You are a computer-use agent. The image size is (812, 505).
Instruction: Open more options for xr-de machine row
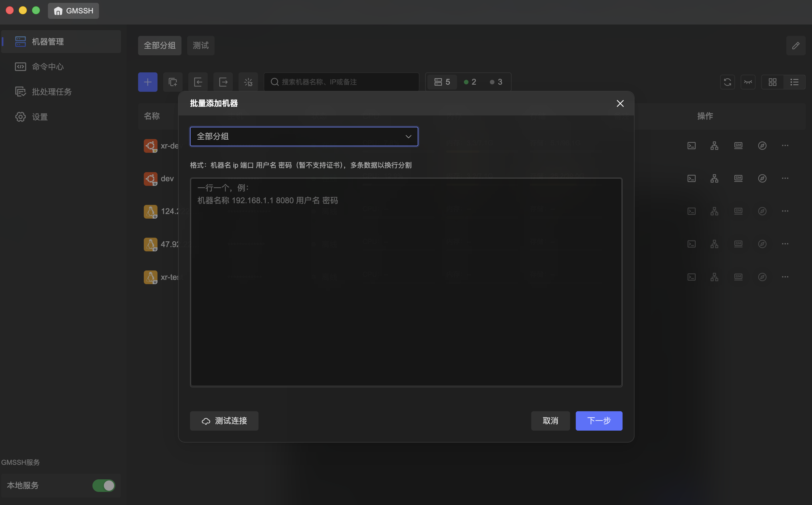click(x=785, y=146)
